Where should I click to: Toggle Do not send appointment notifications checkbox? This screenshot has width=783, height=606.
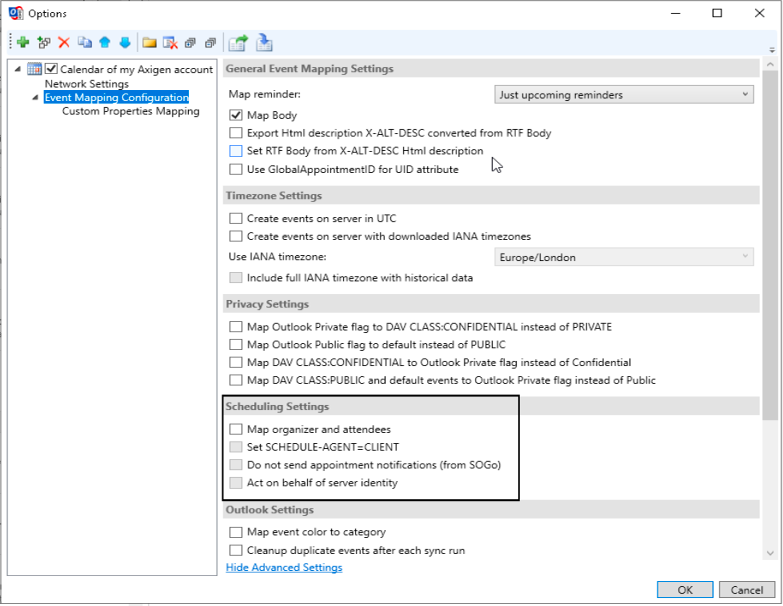pyautogui.click(x=236, y=465)
